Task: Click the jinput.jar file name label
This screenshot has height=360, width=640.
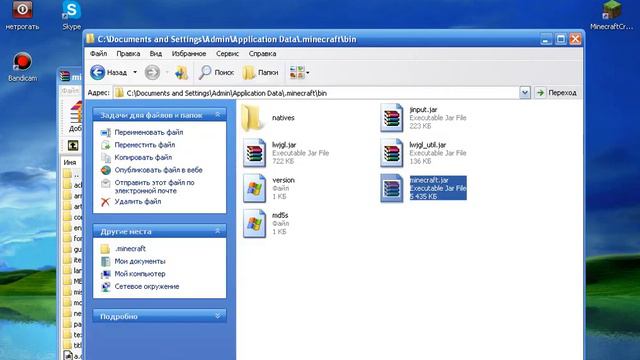Action: (x=423, y=110)
